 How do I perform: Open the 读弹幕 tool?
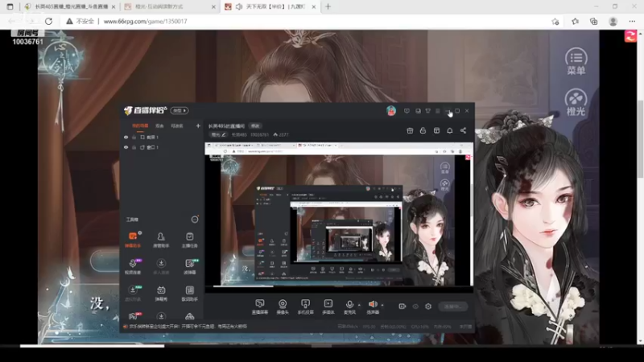click(189, 266)
